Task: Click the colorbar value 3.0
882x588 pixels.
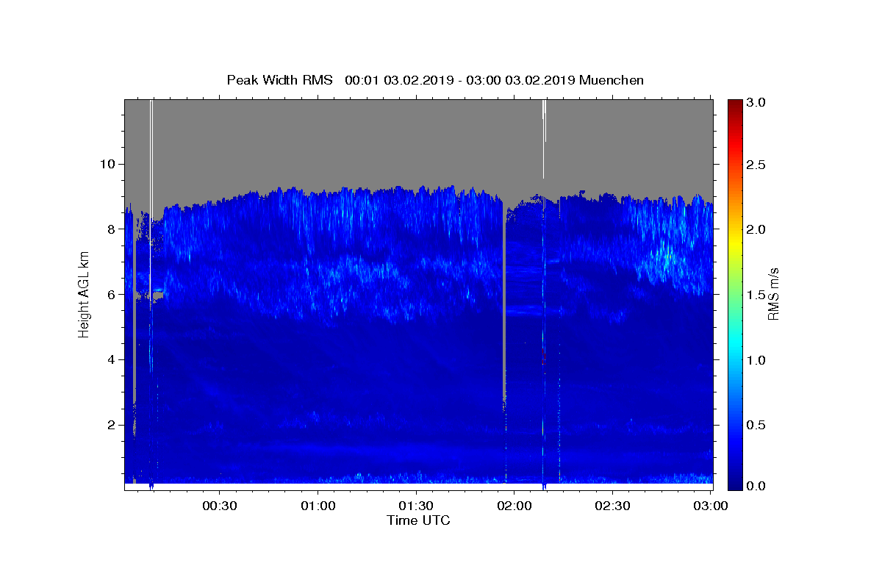Action: coord(756,103)
